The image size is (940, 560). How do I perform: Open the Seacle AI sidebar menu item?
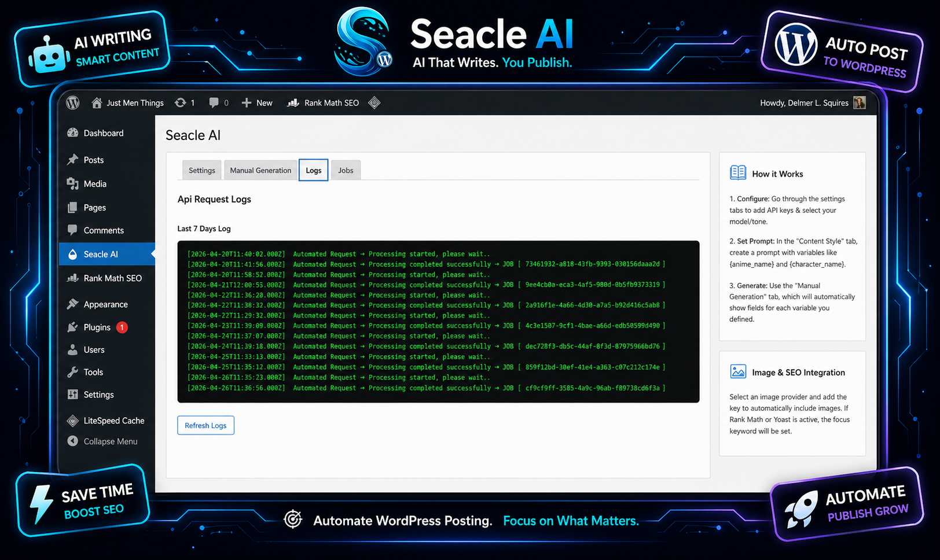point(101,253)
